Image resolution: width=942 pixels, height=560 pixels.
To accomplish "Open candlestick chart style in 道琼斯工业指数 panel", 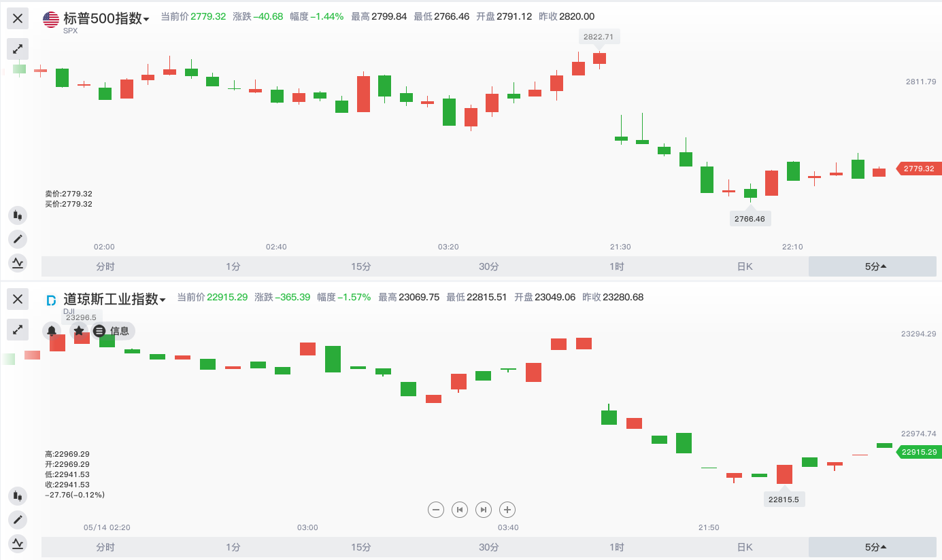I will click(x=18, y=496).
